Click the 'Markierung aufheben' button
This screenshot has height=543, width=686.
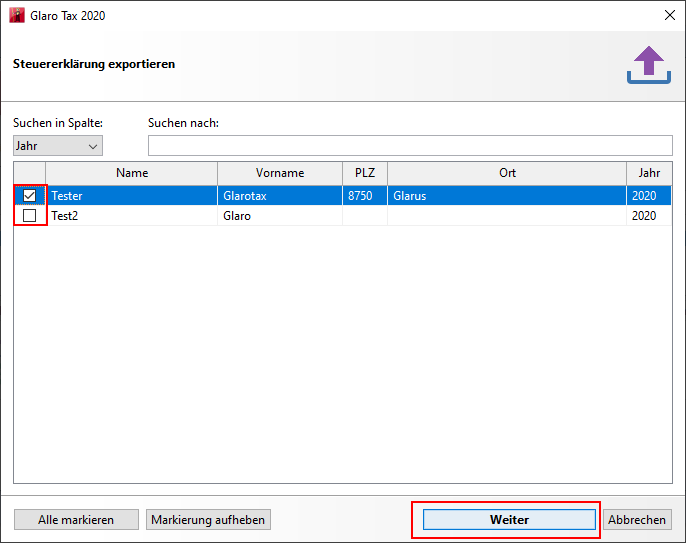208,520
